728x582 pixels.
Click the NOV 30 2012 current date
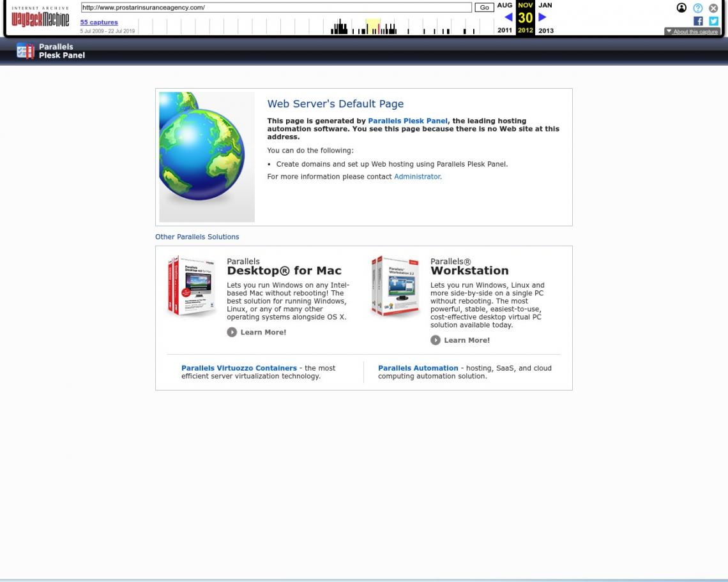(x=525, y=18)
